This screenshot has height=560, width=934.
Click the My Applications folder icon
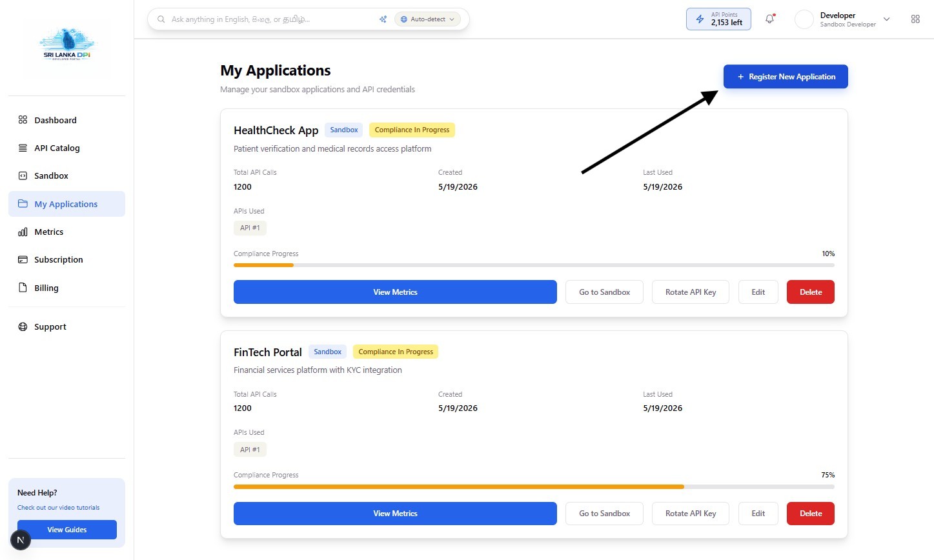pos(23,204)
